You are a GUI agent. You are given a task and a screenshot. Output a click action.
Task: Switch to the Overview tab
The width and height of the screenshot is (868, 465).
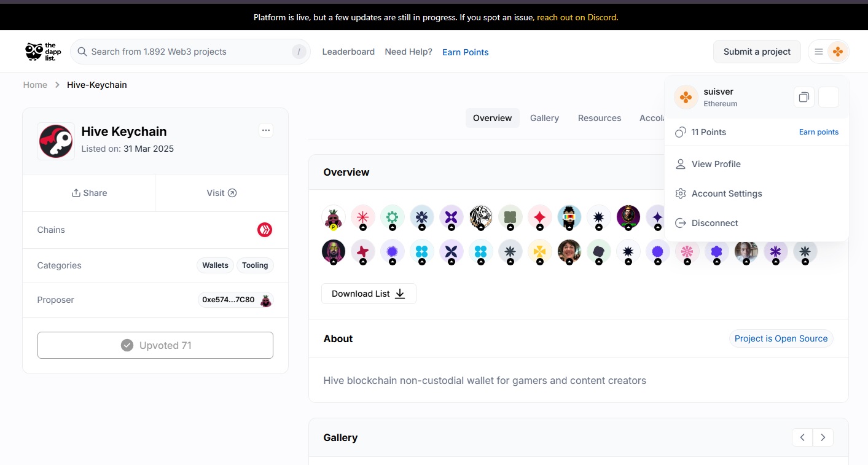(493, 118)
